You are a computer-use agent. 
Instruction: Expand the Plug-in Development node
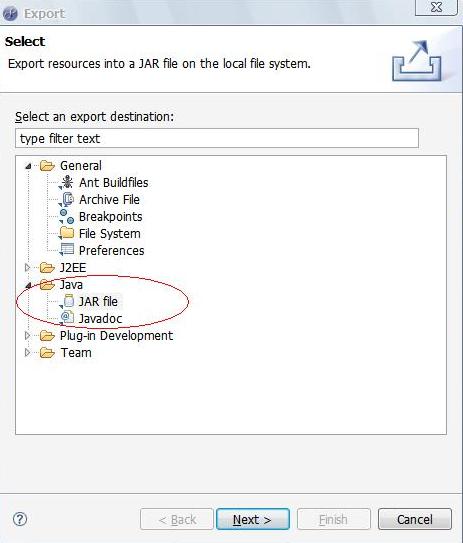click(x=27, y=335)
